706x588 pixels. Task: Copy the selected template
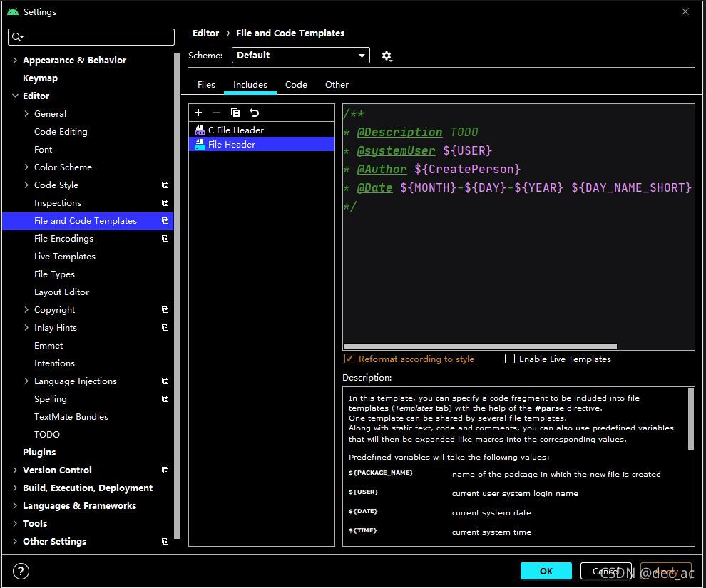pyautogui.click(x=235, y=113)
